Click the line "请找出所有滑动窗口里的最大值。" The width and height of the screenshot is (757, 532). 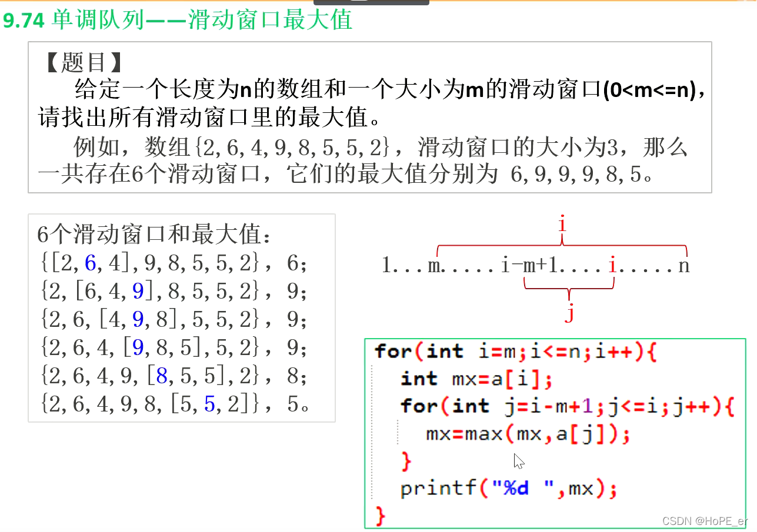pyautogui.click(x=210, y=118)
